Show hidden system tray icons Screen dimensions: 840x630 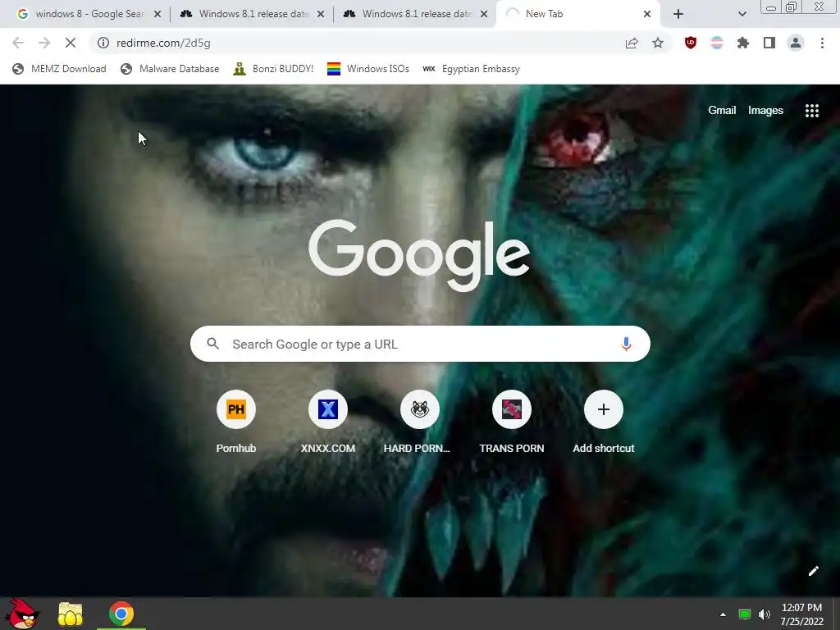tap(723, 614)
